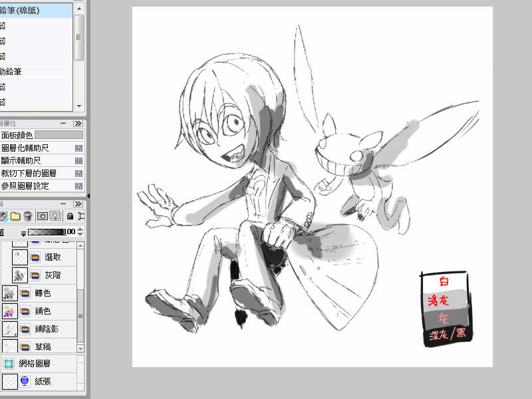The width and height of the screenshot is (532, 399).
Task: Expand the layer property panel double-arrow menu
Action: coord(78,123)
